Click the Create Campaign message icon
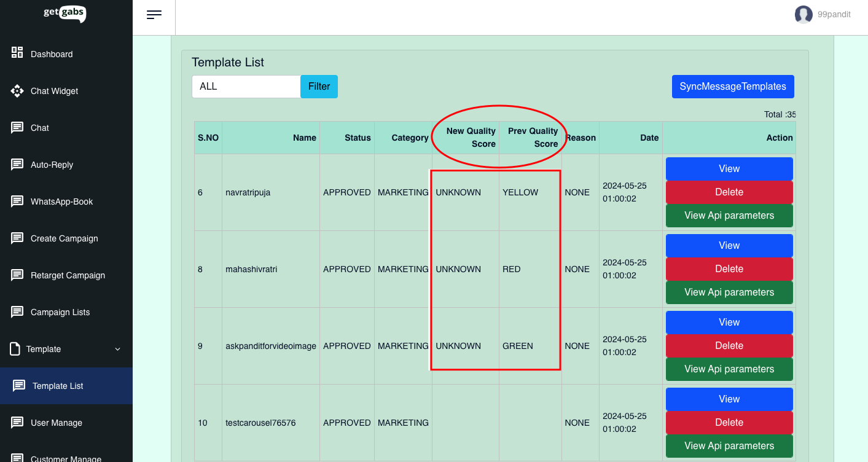The height and width of the screenshot is (462, 868). (17, 238)
